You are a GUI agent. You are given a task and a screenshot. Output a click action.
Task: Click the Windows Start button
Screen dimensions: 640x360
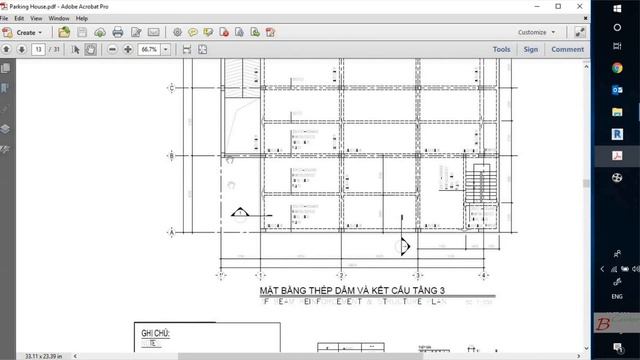[617, 8]
